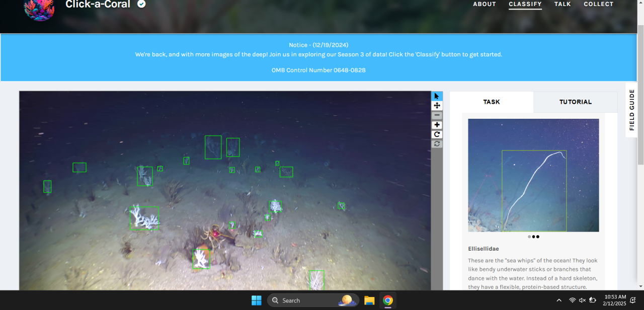Click the zoom in plus button
Image resolution: width=644 pixels, height=310 pixels.
437,125
